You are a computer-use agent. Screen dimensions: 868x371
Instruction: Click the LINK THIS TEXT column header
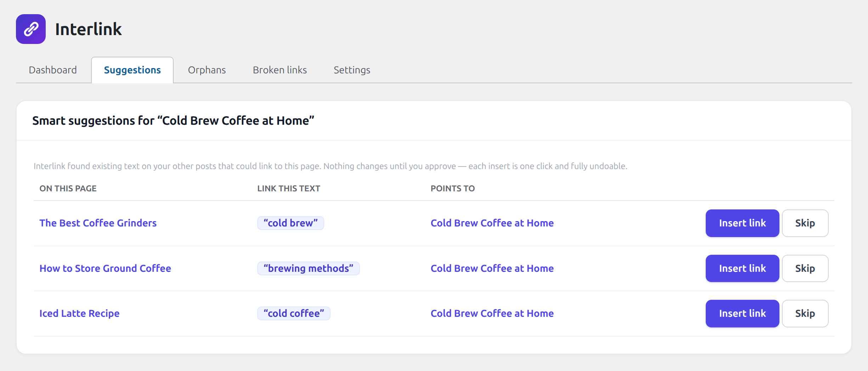[289, 188]
